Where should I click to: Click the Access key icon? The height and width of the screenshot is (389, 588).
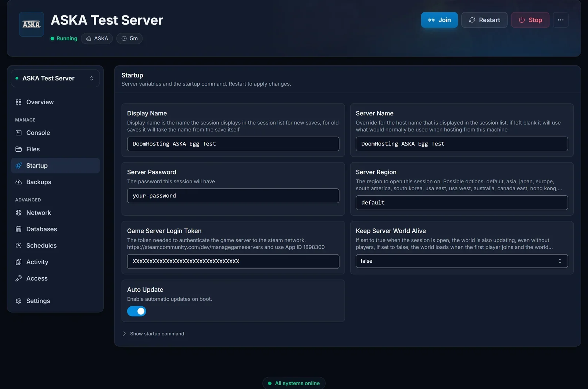click(x=18, y=278)
